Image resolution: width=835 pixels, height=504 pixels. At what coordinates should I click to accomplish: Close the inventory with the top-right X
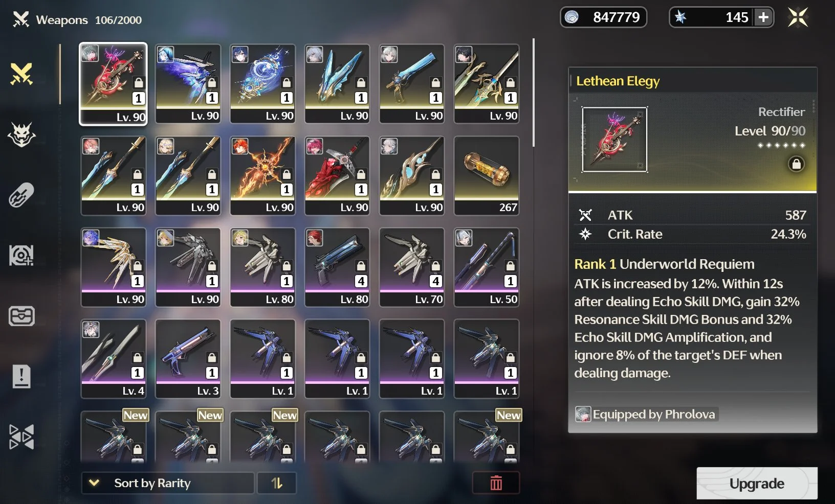point(798,17)
